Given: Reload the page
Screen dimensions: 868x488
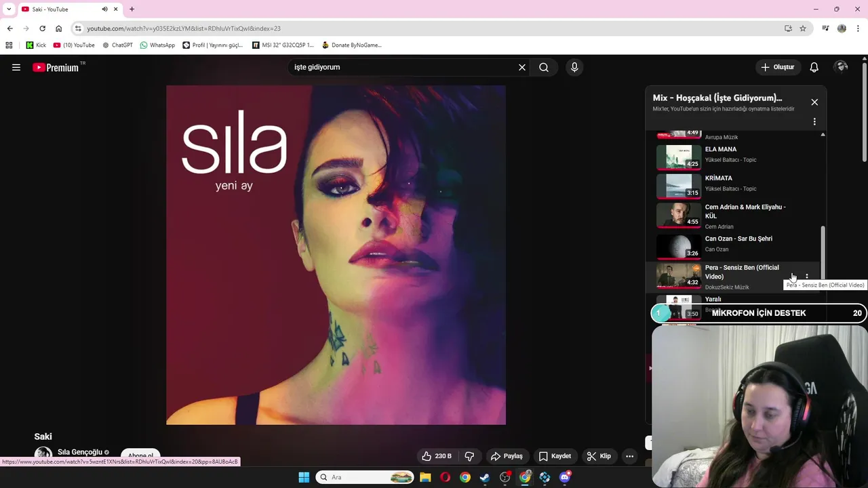Looking at the screenshot, I should coord(42,28).
